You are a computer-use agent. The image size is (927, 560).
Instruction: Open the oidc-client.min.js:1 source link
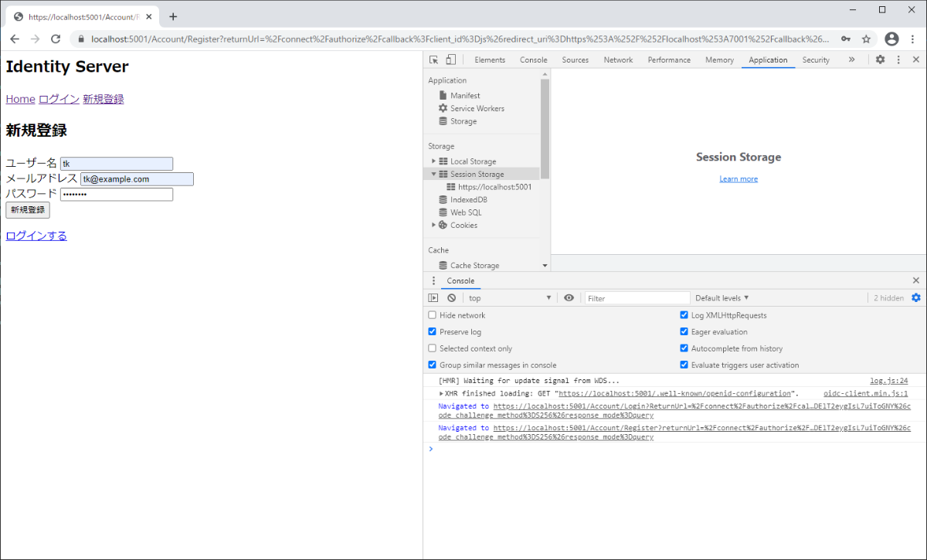(866, 393)
